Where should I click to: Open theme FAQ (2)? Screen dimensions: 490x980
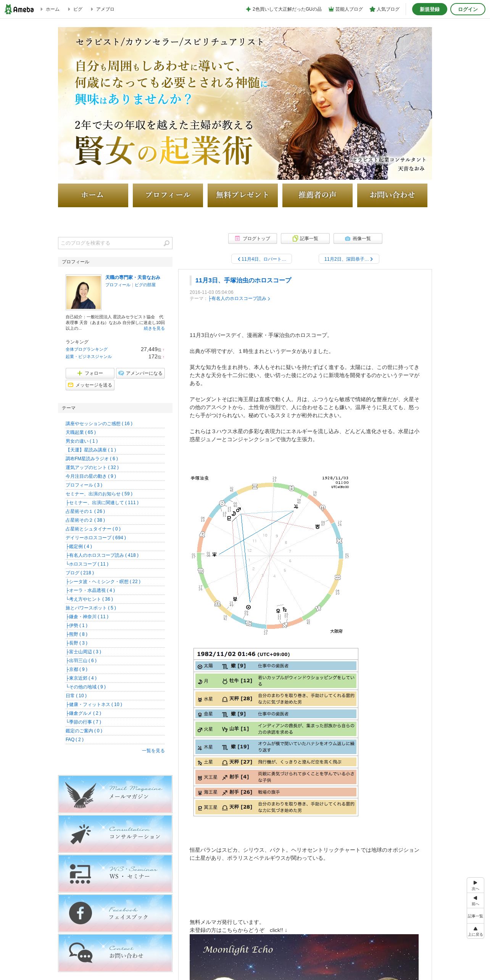click(75, 740)
